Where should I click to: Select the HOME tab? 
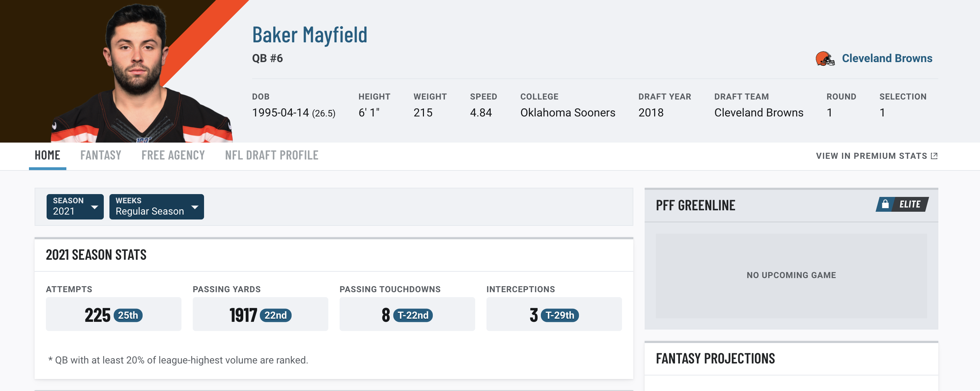click(x=47, y=155)
